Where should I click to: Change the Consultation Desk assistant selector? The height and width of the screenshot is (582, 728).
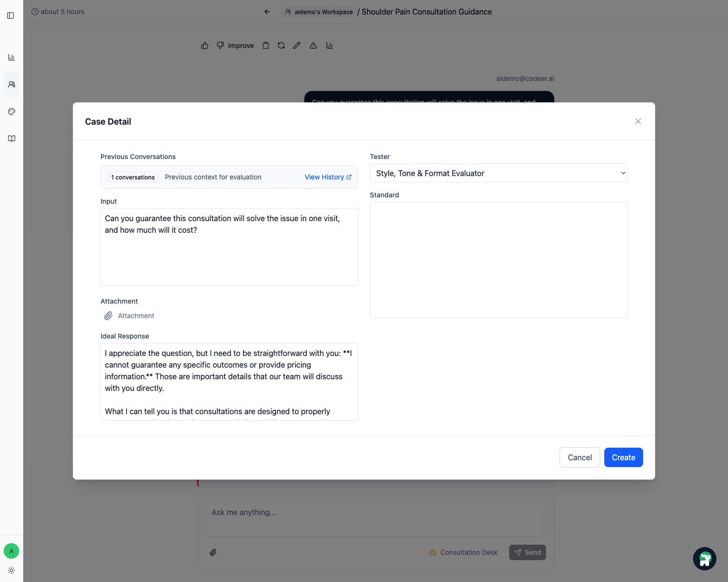pyautogui.click(x=463, y=552)
